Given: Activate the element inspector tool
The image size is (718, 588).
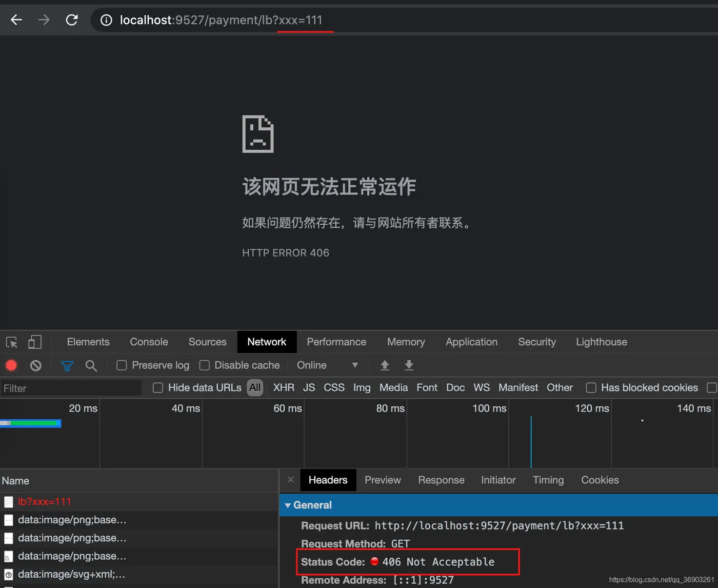Looking at the screenshot, I should click(12, 342).
